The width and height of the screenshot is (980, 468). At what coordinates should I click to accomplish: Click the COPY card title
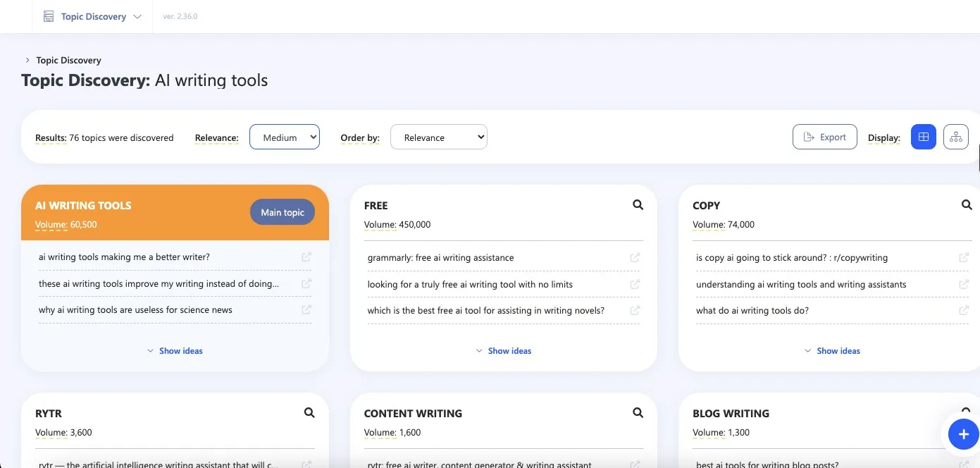point(706,206)
